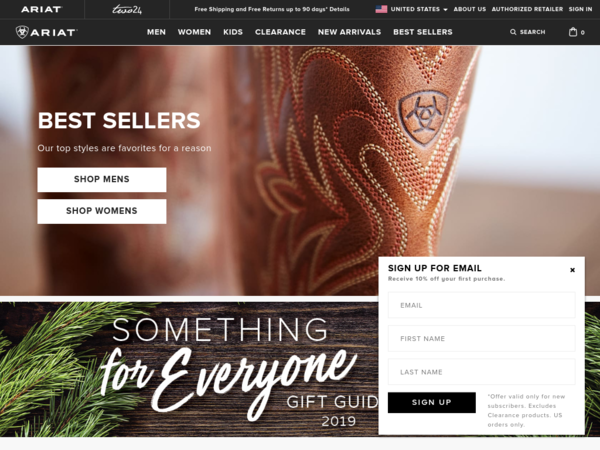Viewport: 600px width, 450px height.
Task: Open the Men menu
Action: (x=156, y=32)
